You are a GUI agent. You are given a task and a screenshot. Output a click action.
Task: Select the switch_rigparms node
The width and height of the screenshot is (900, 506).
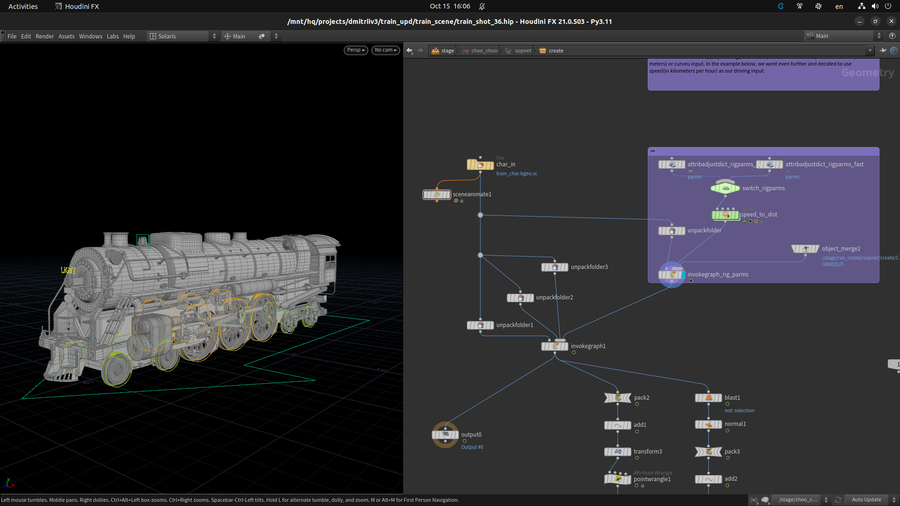pyautogui.click(x=725, y=187)
